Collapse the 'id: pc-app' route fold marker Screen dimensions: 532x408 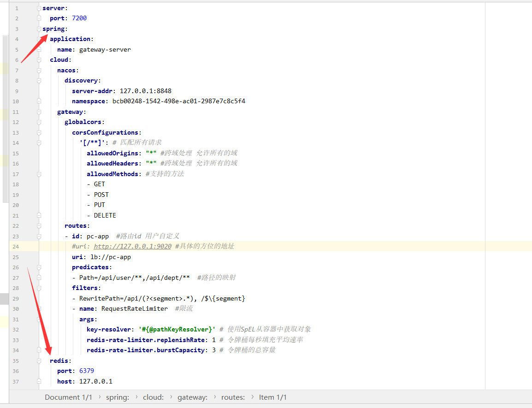click(x=39, y=236)
